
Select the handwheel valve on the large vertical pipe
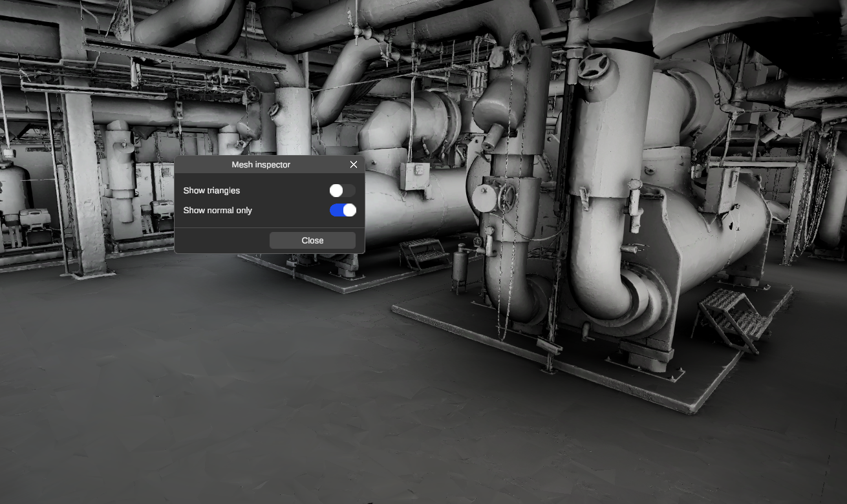click(594, 67)
